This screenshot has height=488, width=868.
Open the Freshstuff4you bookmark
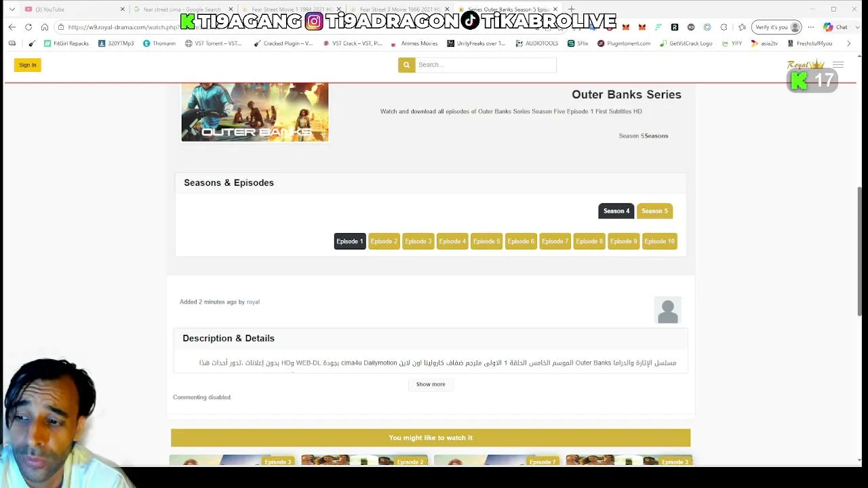810,43
